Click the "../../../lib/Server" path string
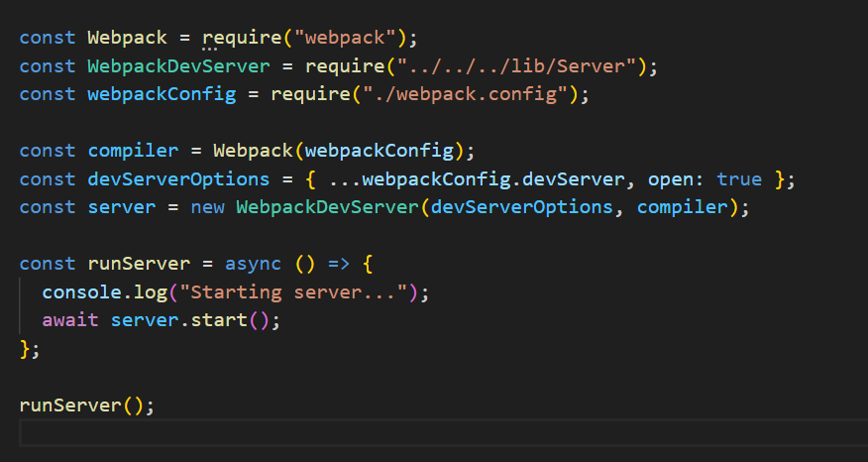The width and height of the screenshot is (868, 462). point(517,65)
